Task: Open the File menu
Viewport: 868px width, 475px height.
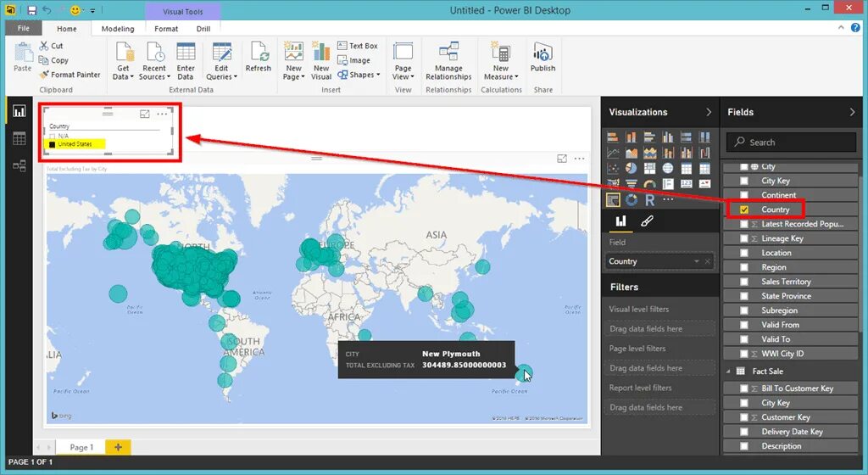Action: coord(23,28)
